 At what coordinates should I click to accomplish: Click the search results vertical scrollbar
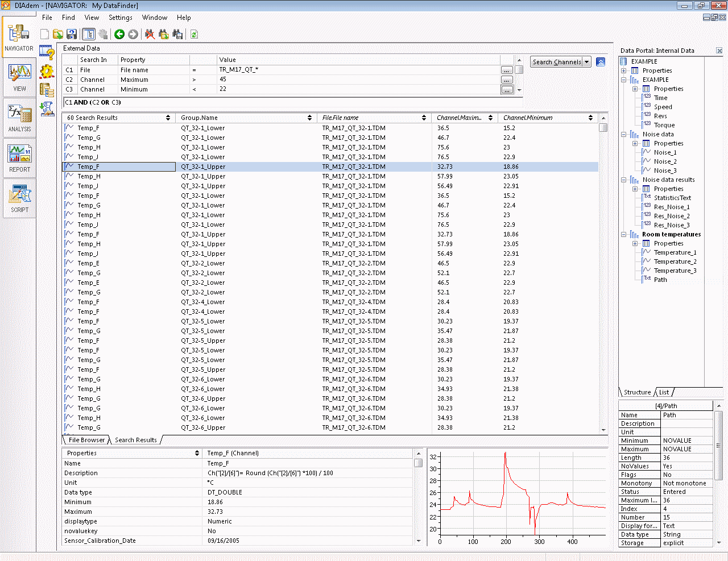point(603,279)
